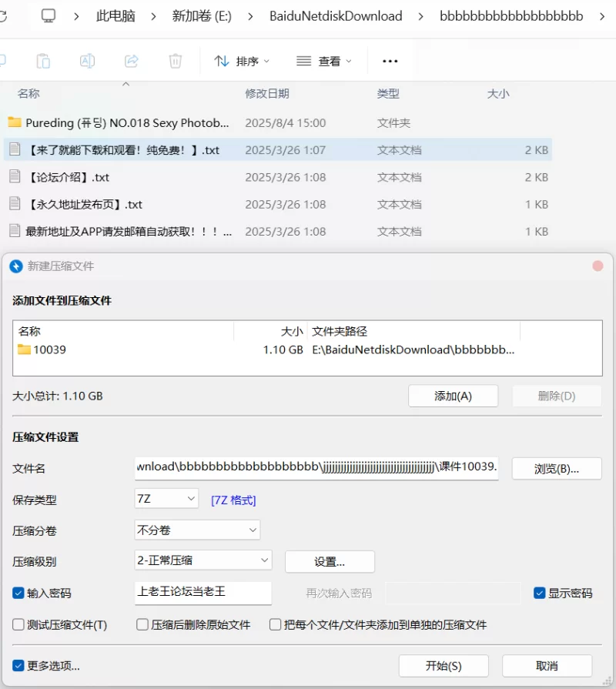Viewport: 616px width, 689px height.
Task: Expand the chevron after 此电脑 in breadcrumb
Action: (153, 17)
